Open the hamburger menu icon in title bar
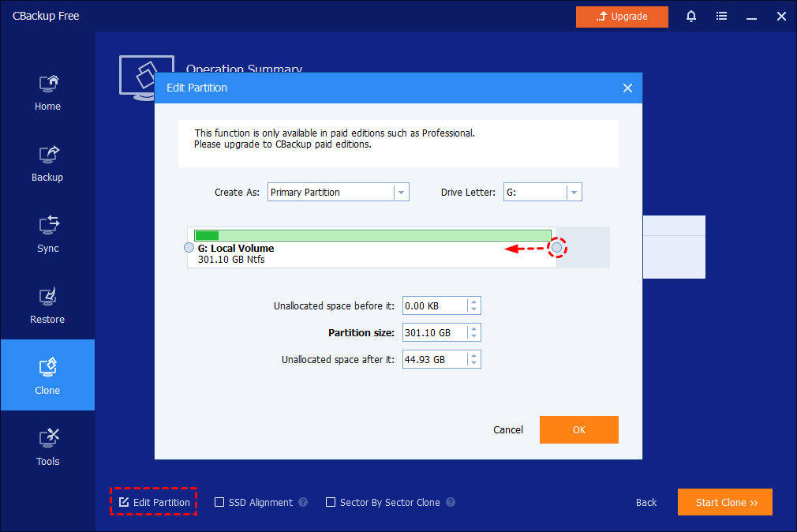This screenshot has height=532, width=797. point(721,17)
